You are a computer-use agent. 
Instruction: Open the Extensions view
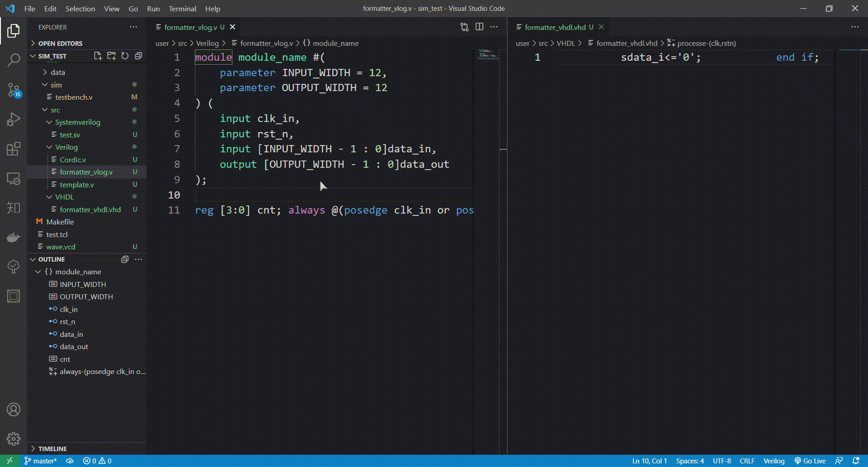pos(14,149)
